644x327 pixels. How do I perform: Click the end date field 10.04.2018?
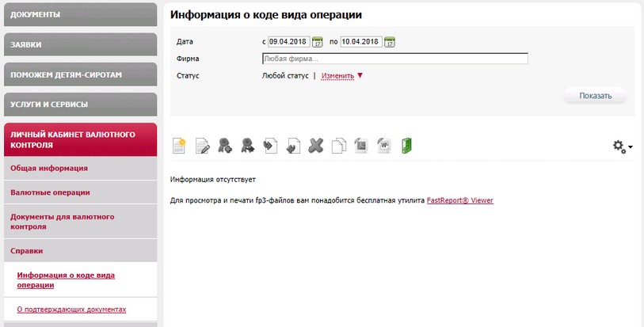point(361,42)
